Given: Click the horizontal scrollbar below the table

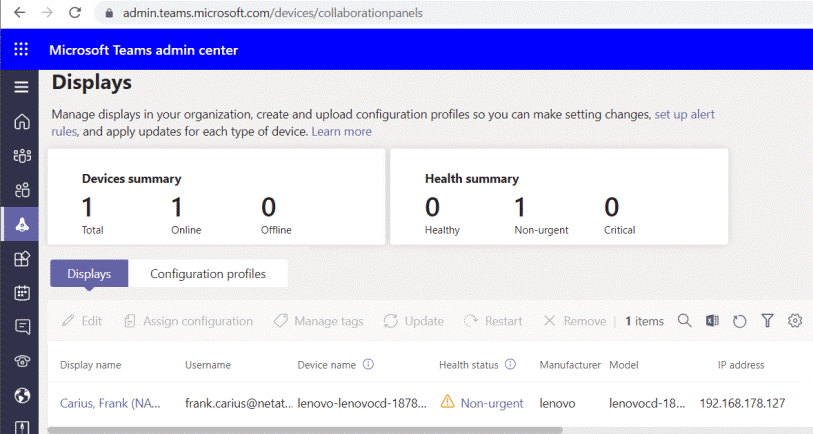Looking at the screenshot, I should click(305, 430).
